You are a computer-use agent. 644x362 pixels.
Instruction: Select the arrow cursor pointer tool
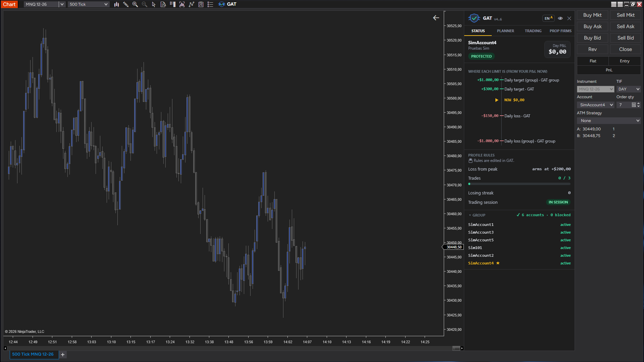point(154,4)
